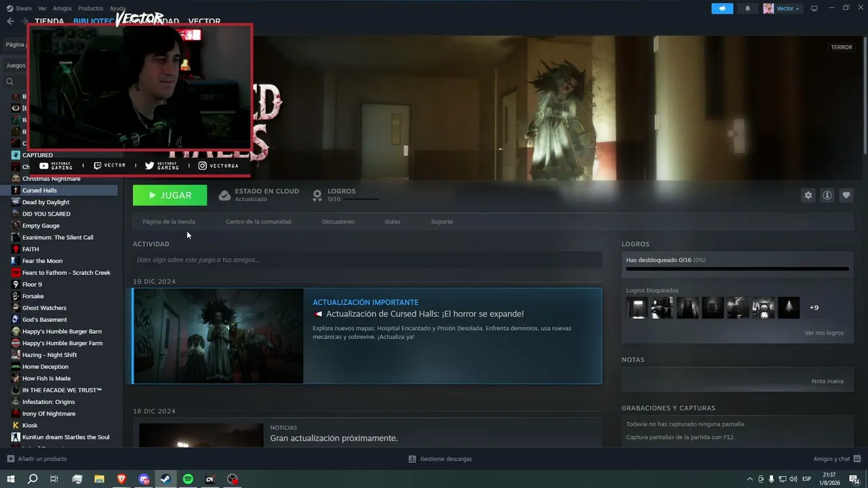Click the FAITH game icon
This screenshot has width=868, height=488.
pyautogui.click(x=16, y=249)
